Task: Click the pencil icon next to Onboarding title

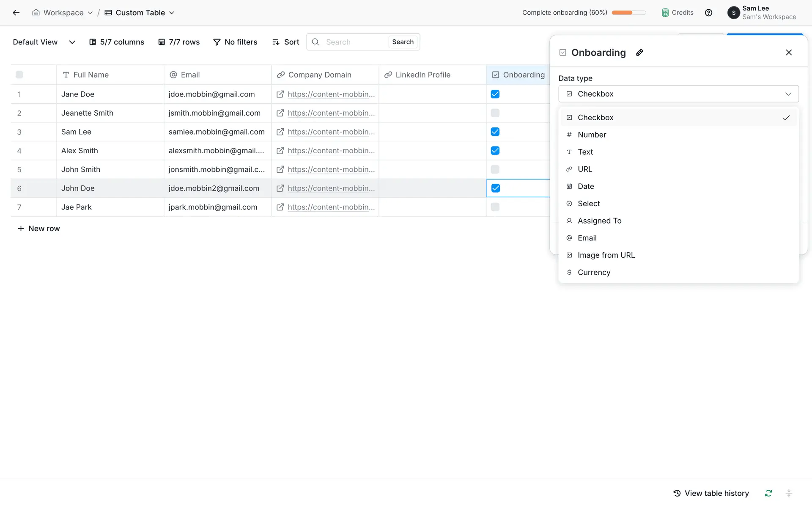Action: (639, 52)
